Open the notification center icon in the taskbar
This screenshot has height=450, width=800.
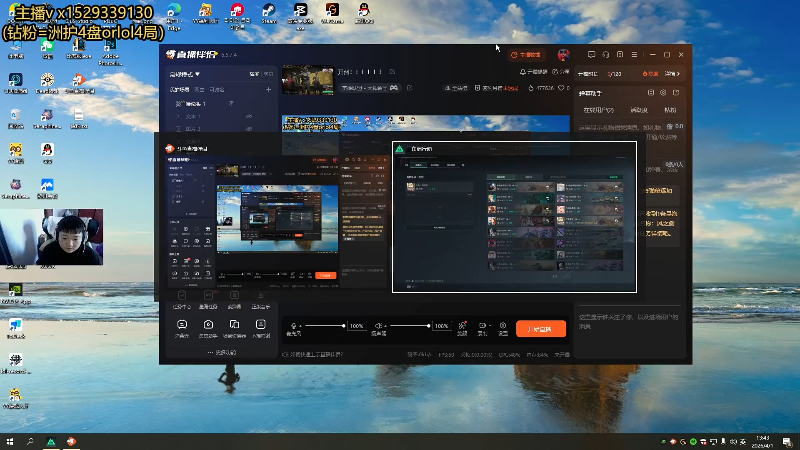click(787, 442)
